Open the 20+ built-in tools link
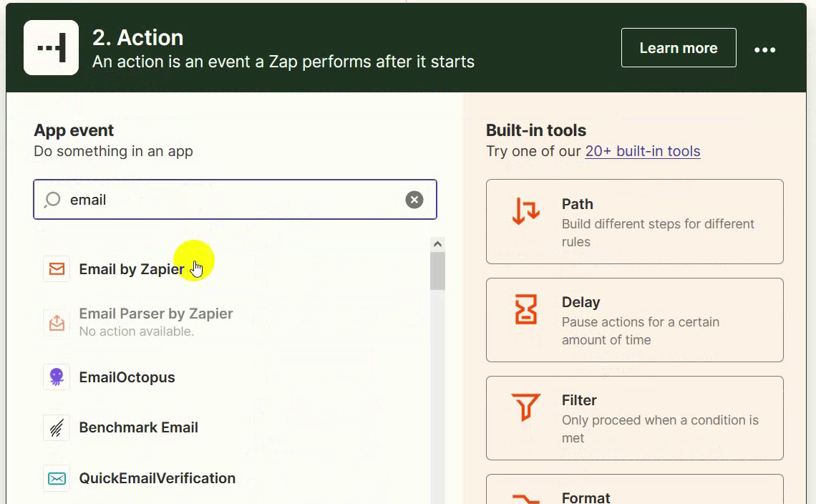Image resolution: width=816 pixels, height=504 pixels. tap(642, 151)
